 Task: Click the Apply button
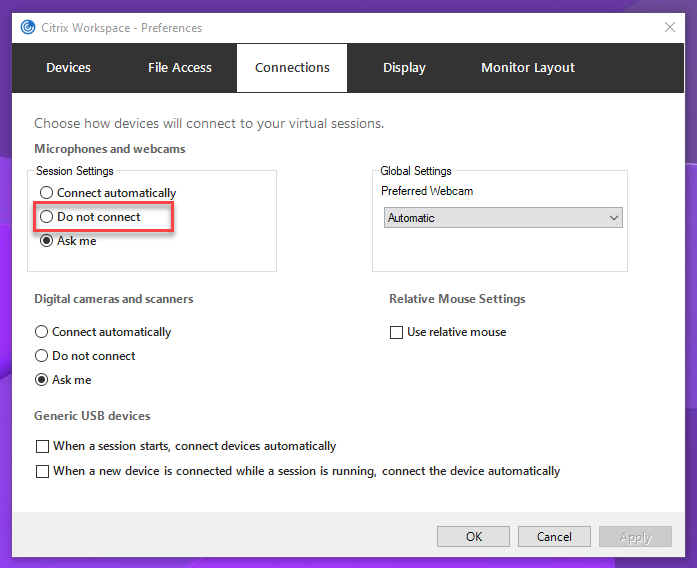coord(635,537)
